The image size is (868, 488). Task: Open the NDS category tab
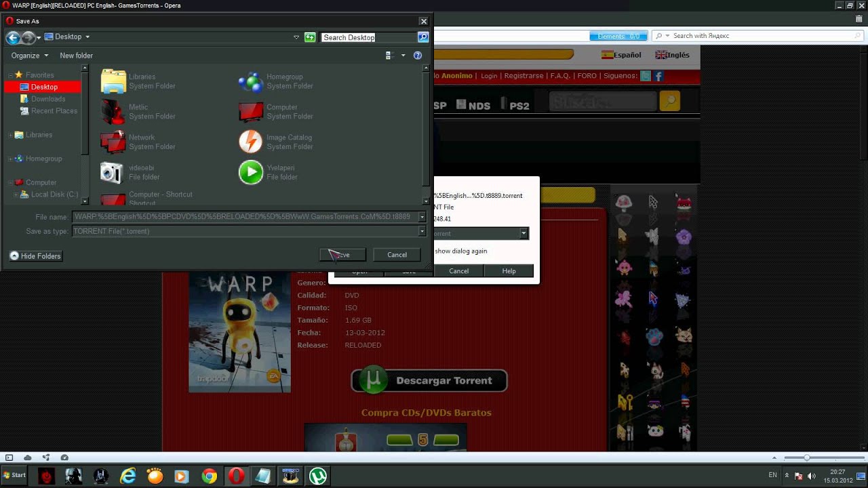pos(473,105)
